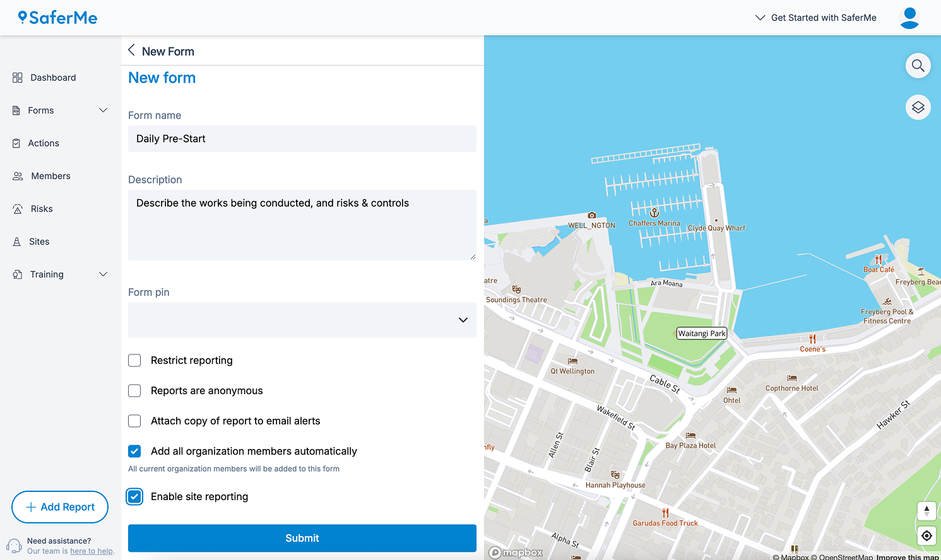Reset map bearing with compass arrow
The image size is (941, 560).
click(926, 511)
